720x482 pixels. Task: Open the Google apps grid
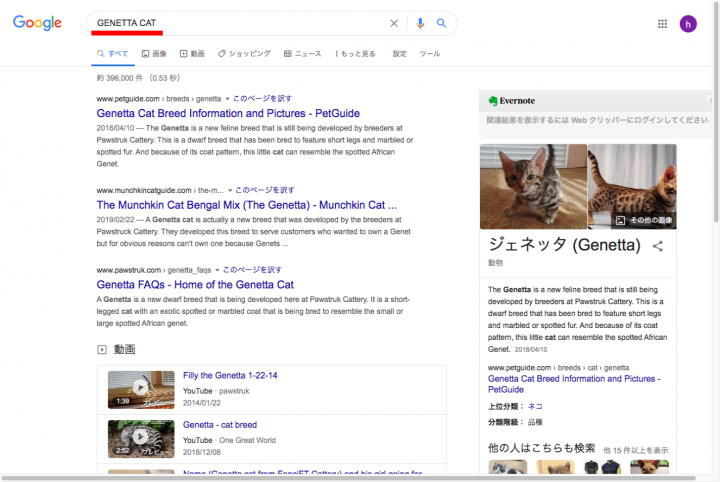coord(662,24)
